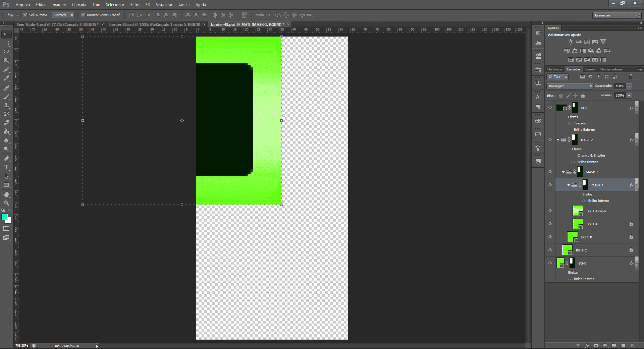This screenshot has height=349, width=644.
Task: Open the Passagem blend mode dropdown
Action: (x=570, y=86)
